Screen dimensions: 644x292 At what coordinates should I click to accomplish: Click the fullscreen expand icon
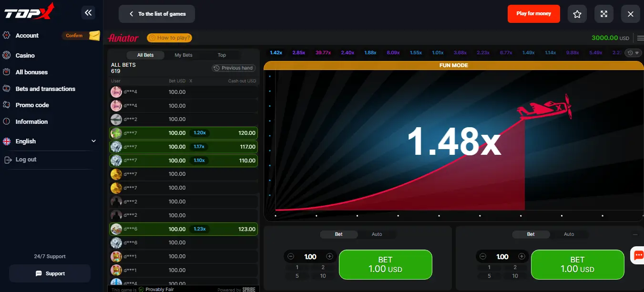coord(603,14)
